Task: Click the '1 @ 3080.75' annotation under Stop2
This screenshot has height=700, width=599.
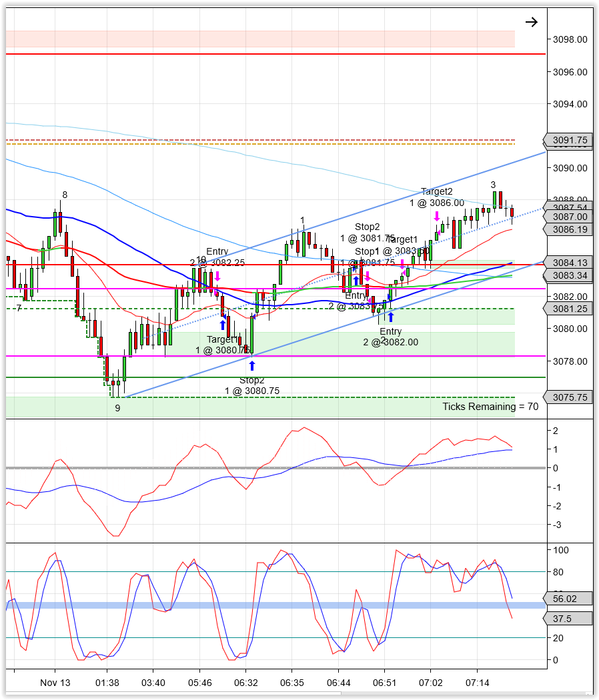Action: point(252,391)
